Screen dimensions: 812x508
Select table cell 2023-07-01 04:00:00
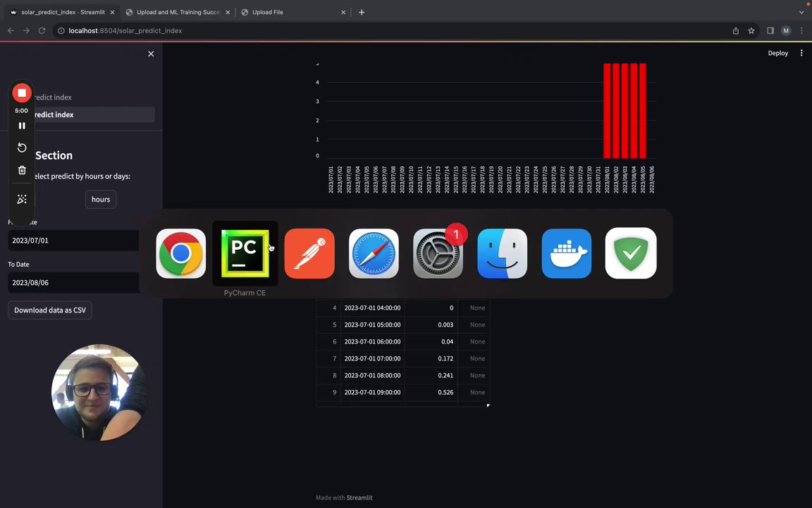click(372, 308)
